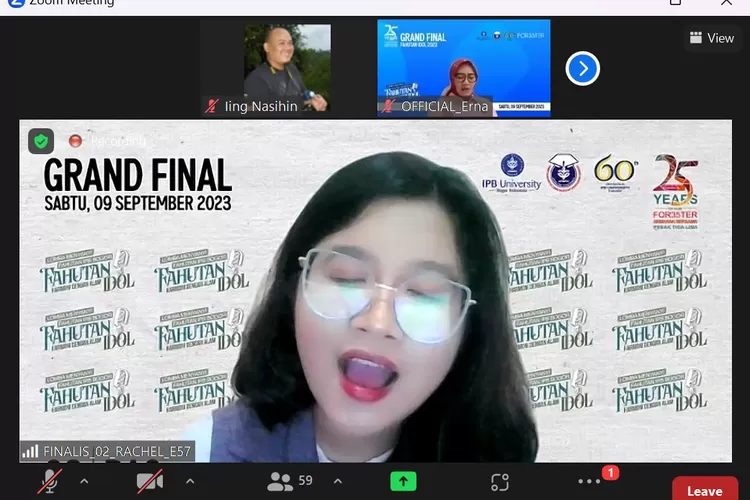Unmute the microphone in the toolbar

(49, 481)
